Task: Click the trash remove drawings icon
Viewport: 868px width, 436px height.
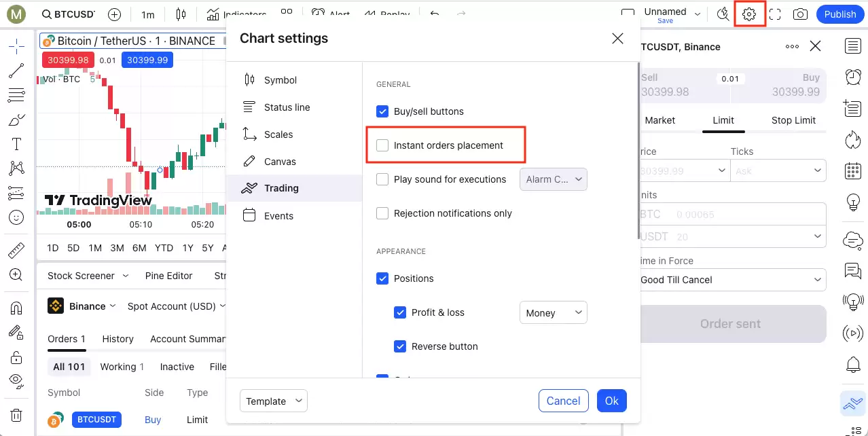Action: pos(16,415)
